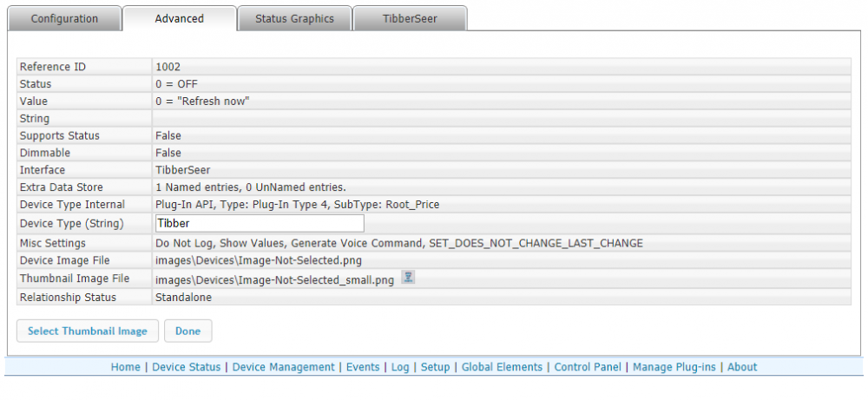
Task: Go to Device Management in footer
Action: click(x=283, y=367)
